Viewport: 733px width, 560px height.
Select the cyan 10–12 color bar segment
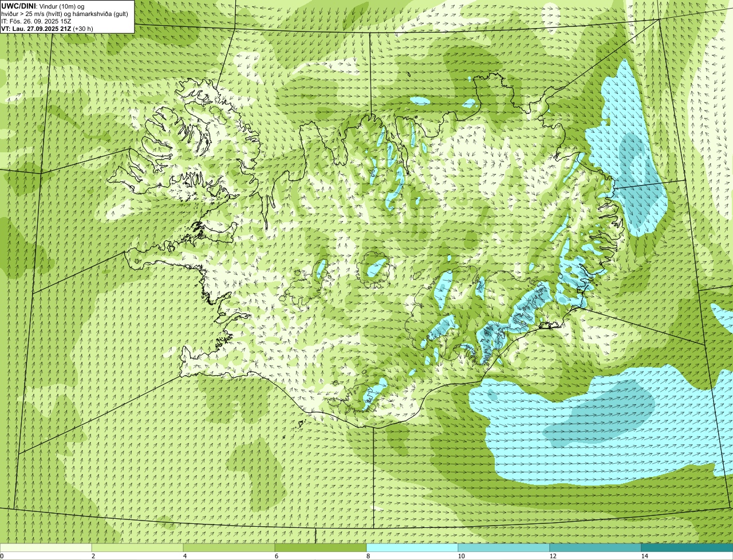pos(504,547)
